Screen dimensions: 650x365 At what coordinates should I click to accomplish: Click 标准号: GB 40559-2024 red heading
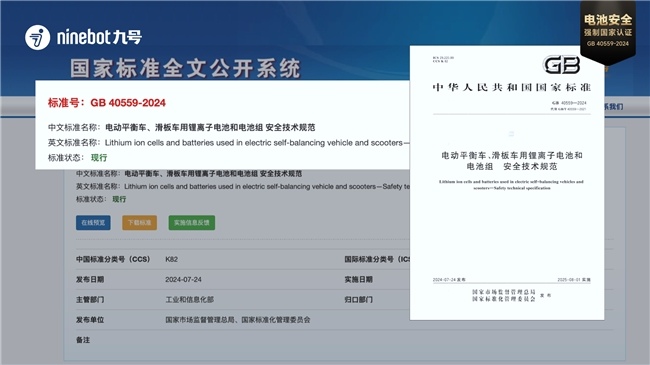coord(107,103)
